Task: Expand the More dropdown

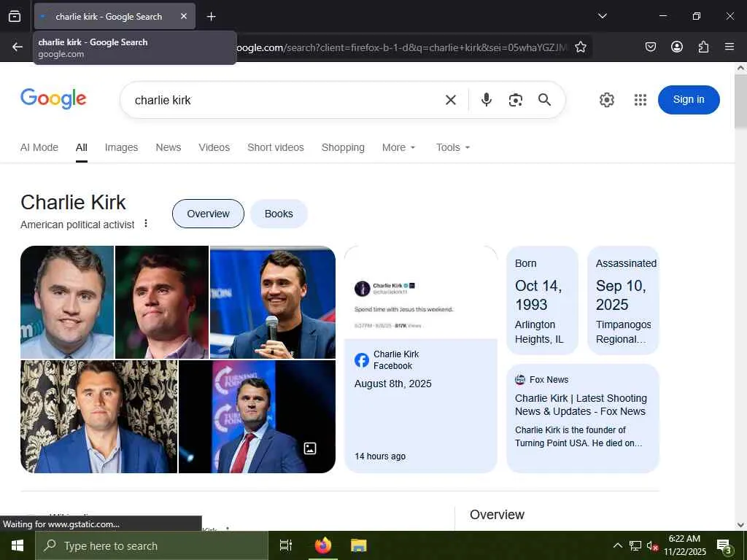Action: click(399, 147)
